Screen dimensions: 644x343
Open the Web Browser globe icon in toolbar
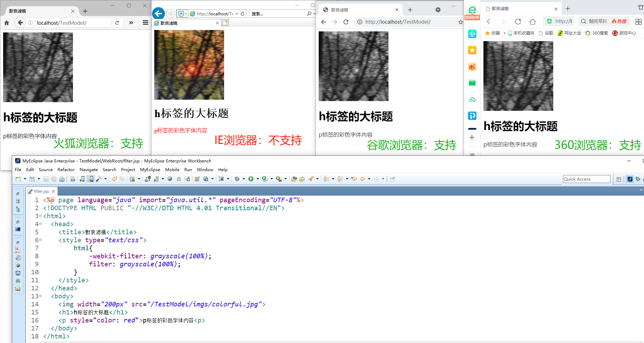click(x=170, y=178)
